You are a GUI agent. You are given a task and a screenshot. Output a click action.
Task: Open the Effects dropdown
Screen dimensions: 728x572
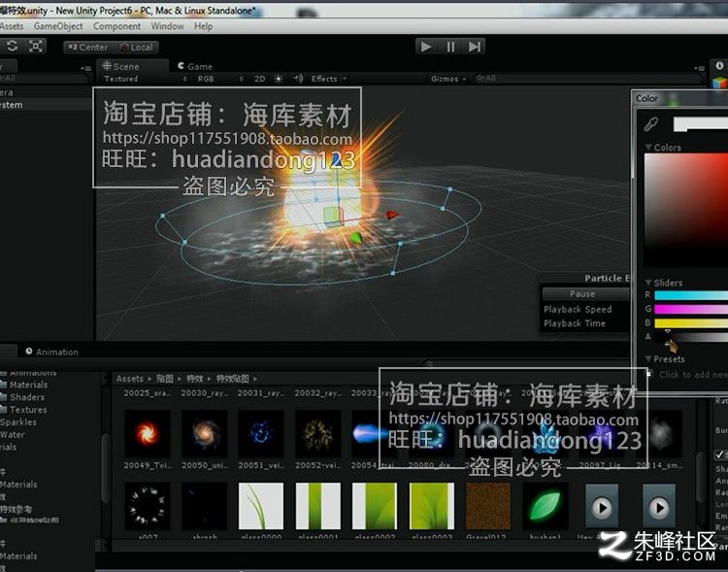pyautogui.click(x=329, y=79)
